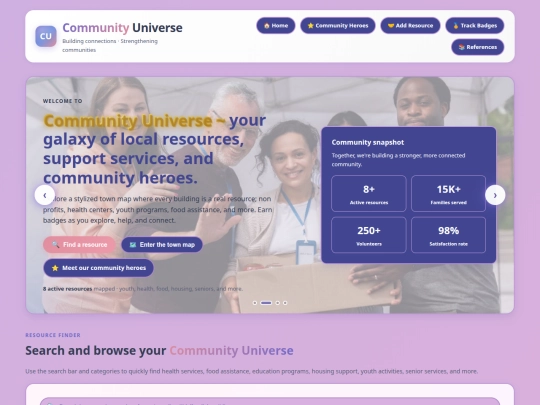Image resolution: width=540 pixels, height=405 pixels.
Task: Click the 15K+ Families served stat card
Action: coord(448,194)
